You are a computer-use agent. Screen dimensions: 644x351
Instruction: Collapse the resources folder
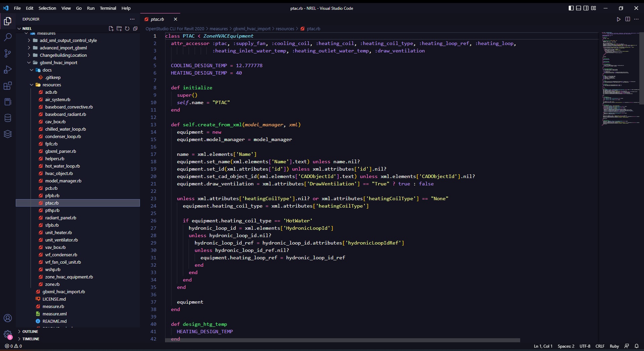52,85
